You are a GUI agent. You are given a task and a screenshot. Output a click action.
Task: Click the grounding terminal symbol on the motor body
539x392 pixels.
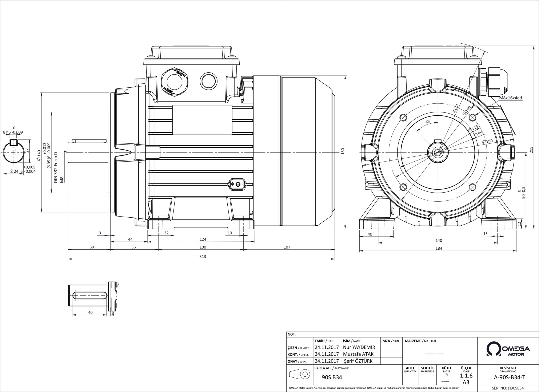[237, 184]
